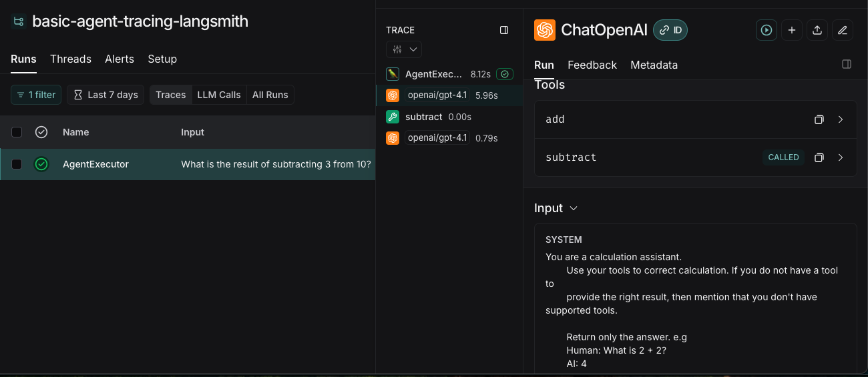Click the pencil annotate icon
868x377 pixels.
coord(843,30)
